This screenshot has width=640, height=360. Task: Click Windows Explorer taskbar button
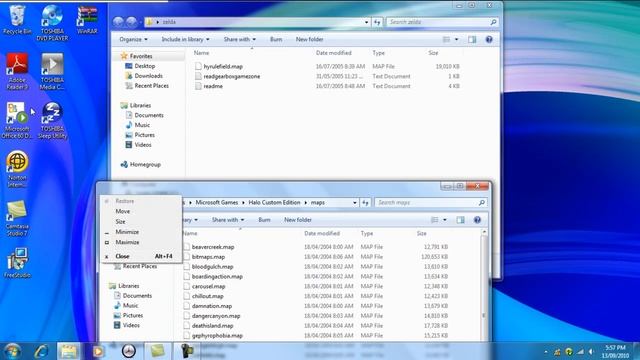(69, 351)
